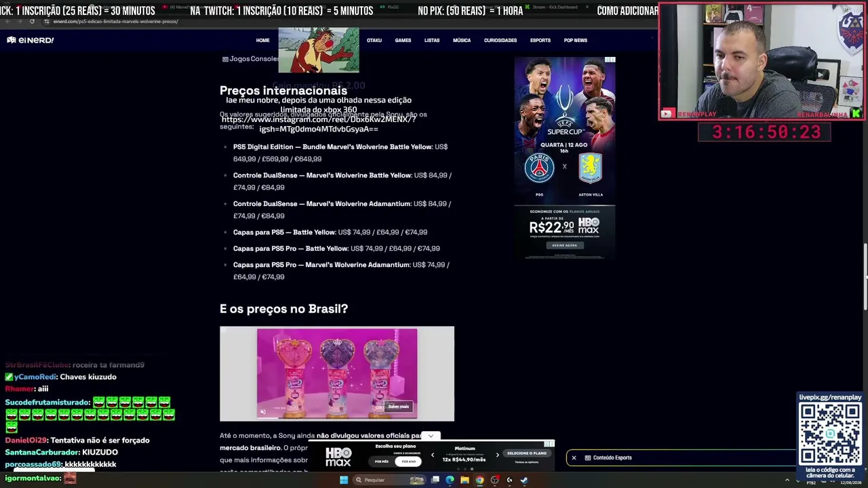868x488 pixels.
Task: Show previous plan in HBO banner
Action: [433, 455]
